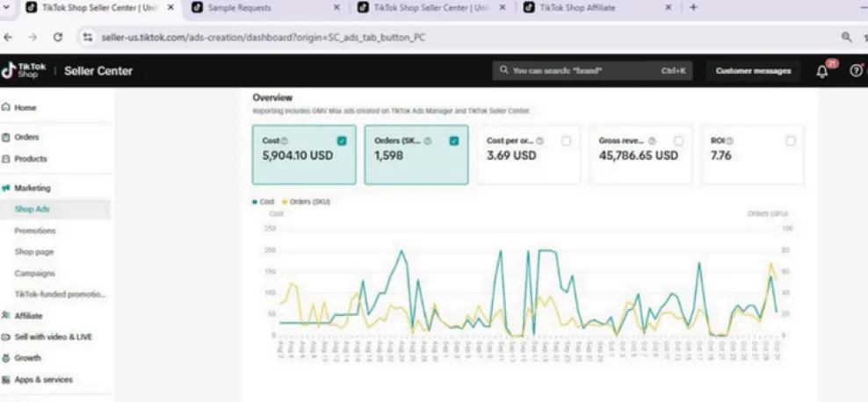Viewport: 868px width, 402px height.
Task: Open the browser tab list dropdown arrow
Action: point(7,7)
